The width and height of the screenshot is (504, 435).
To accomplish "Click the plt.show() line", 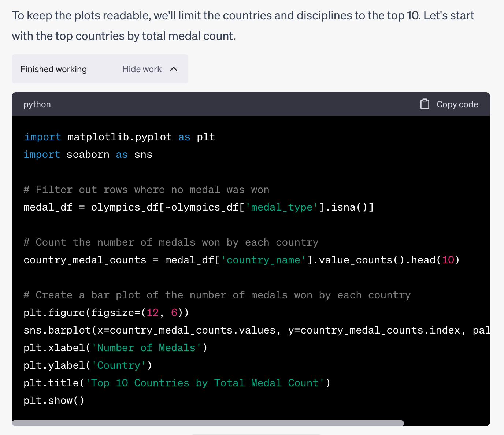I will coord(54,401).
